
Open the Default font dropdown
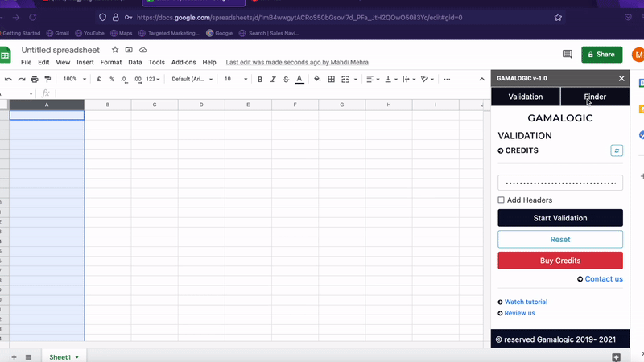(x=192, y=79)
